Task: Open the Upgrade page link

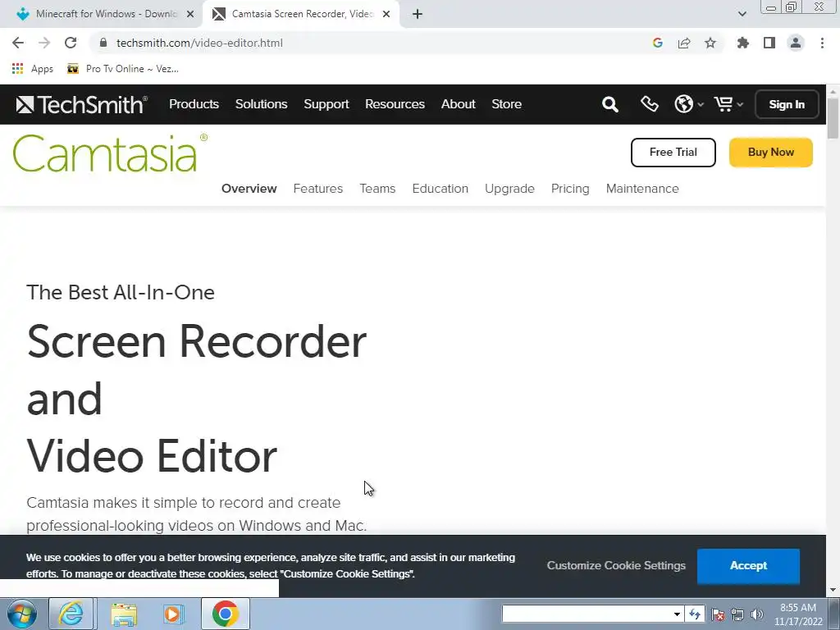Action: tap(509, 189)
